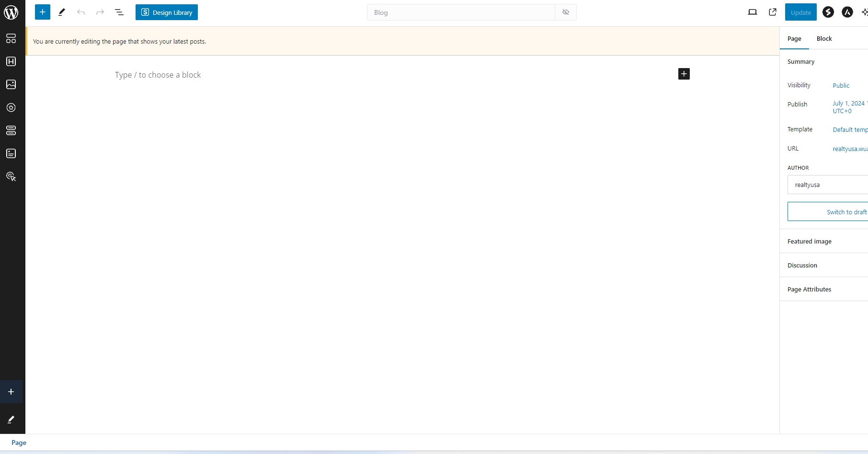Viewport: 868px width, 454px height.
Task: Toggle title visibility eye icon
Action: [x=566, y=12]
